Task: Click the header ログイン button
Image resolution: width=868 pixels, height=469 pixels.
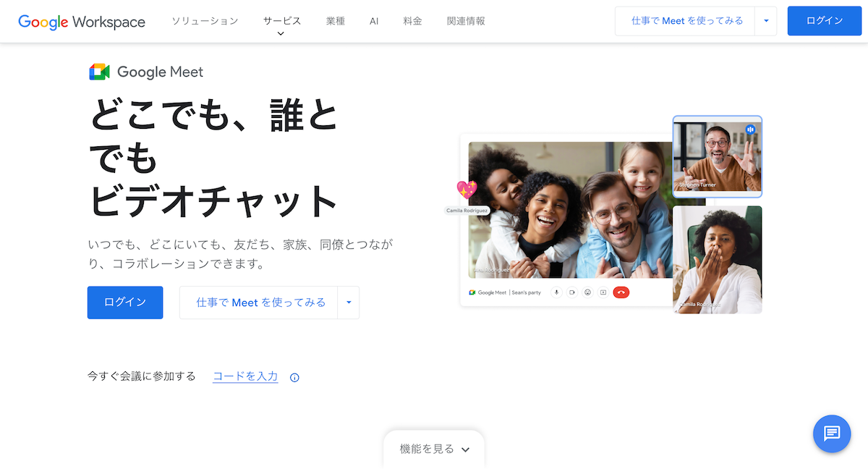Action: [825, 21]
